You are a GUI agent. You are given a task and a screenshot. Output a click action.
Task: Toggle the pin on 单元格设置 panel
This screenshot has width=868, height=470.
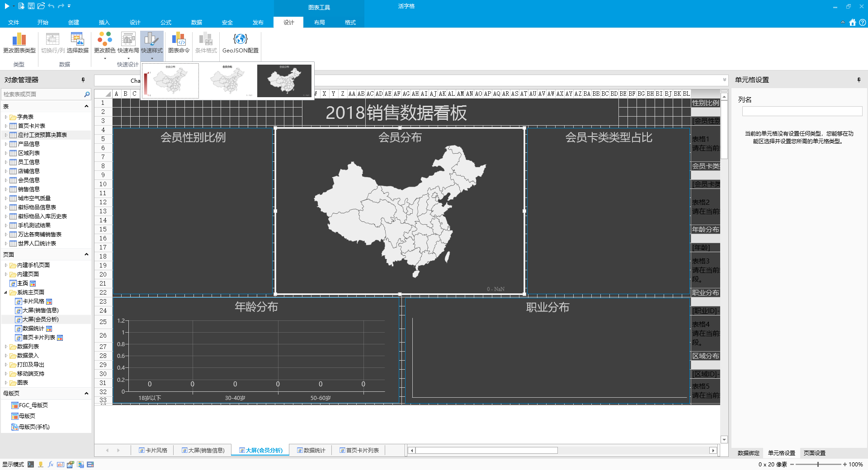(859, 80)
